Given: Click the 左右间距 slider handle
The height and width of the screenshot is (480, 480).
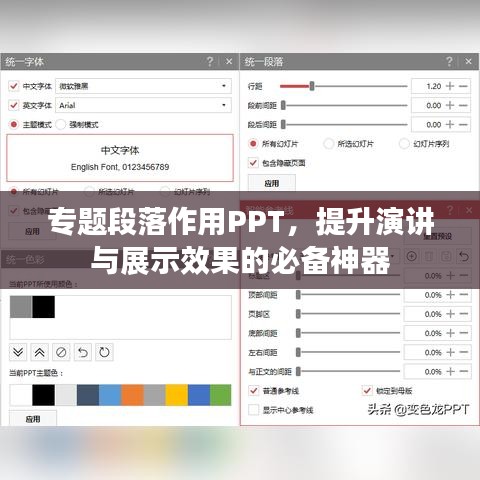Looking at the screenshot, I should (298, 352).
